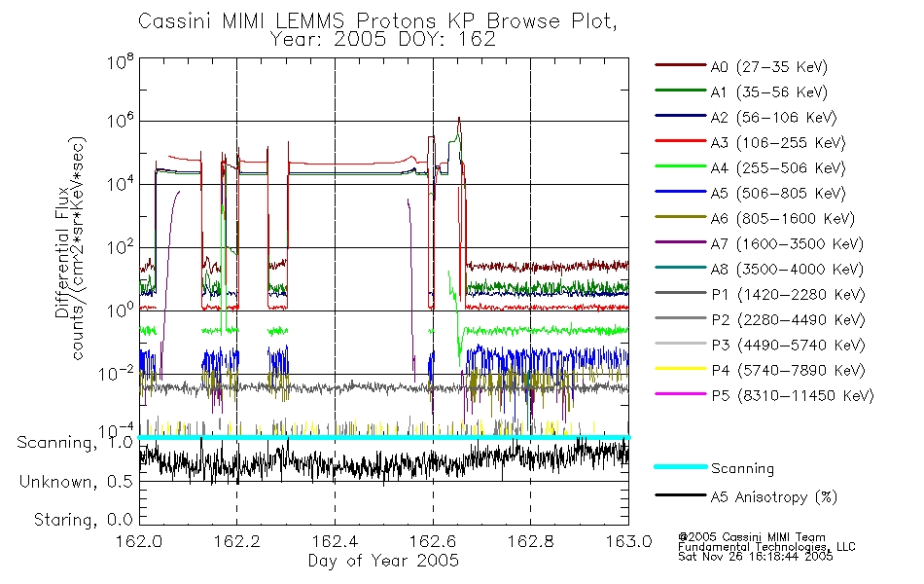This screenshot has width=924, height=584.
Task: Click the red A3 legend line
Action: [x=680, y=141]
